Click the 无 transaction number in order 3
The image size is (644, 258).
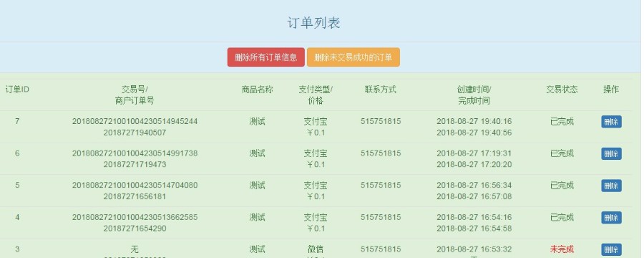[x=135, y=249]
